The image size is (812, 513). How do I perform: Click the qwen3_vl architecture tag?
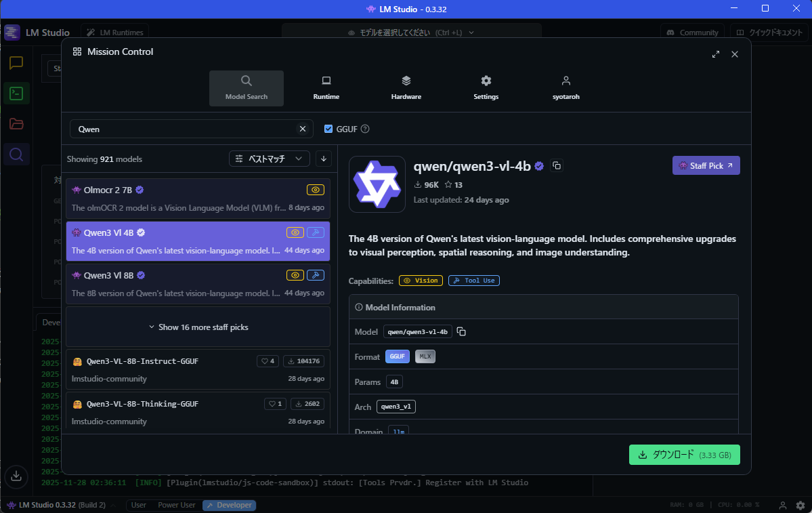(396, 407)
